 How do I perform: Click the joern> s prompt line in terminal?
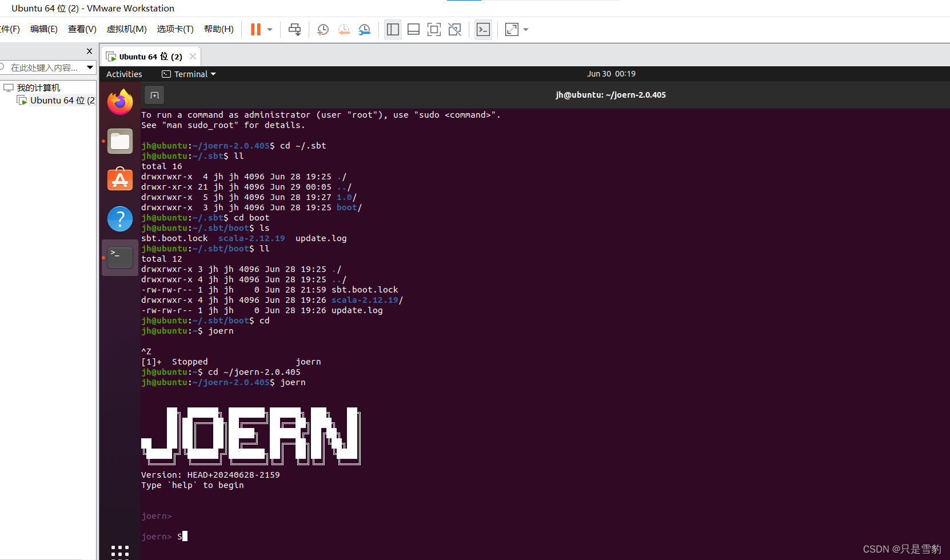pyautogui.click(x=165, y=537)
